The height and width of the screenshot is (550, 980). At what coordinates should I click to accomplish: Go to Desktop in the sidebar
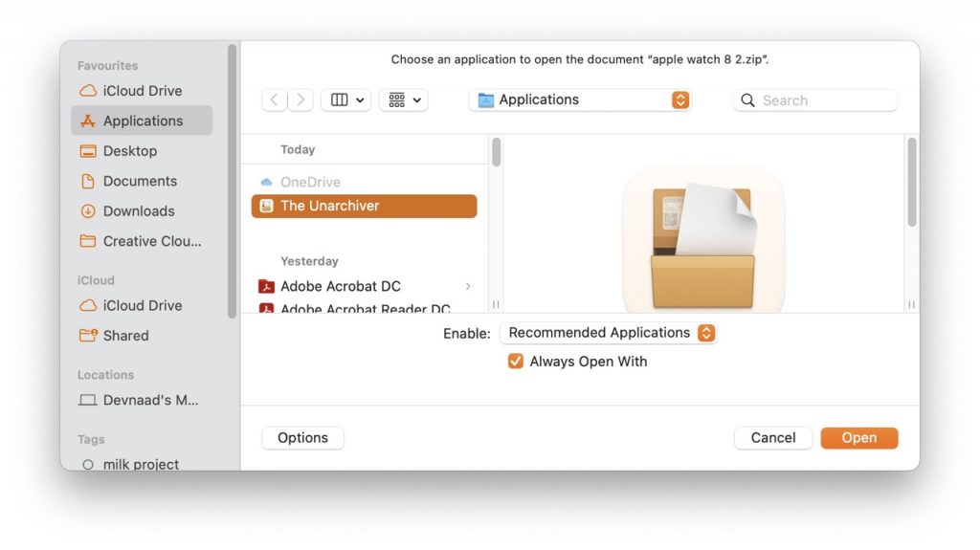click(142, 150)
